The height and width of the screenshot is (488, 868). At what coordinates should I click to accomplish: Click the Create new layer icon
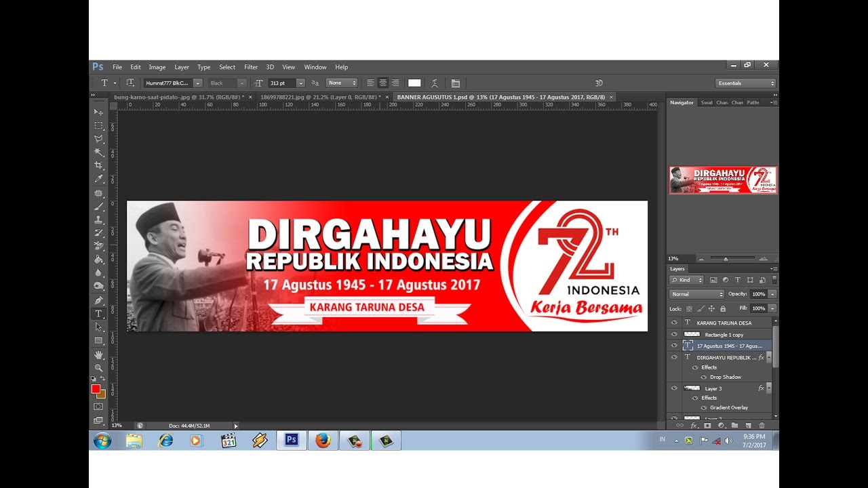[748, 426]
